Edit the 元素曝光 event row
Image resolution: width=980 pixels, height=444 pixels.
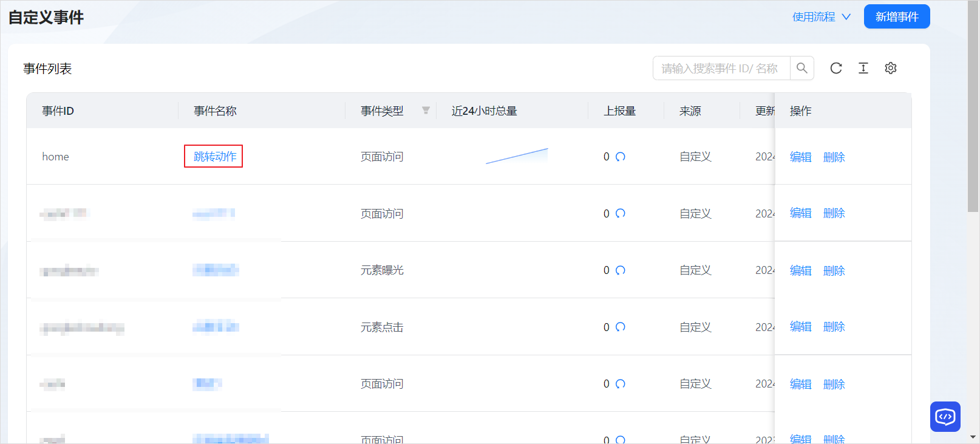point(800,271)
